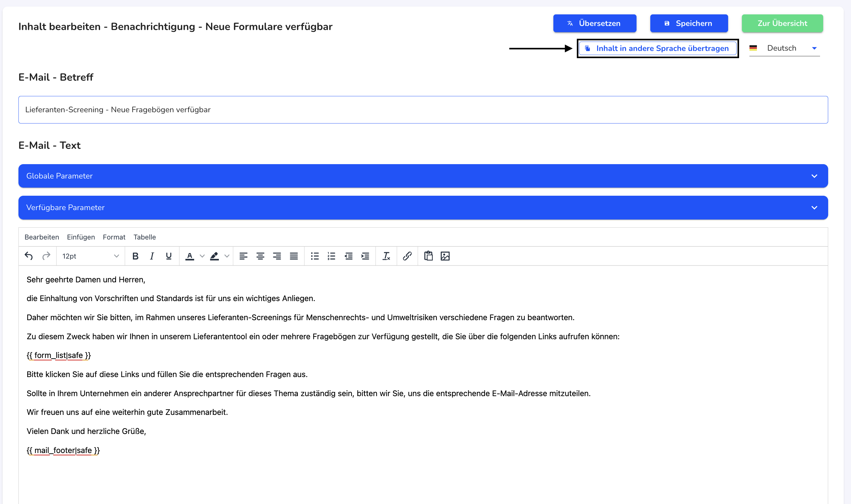Open the highlight color dropdown arrow
Screen dimensions: 851x504
[227, 256]
